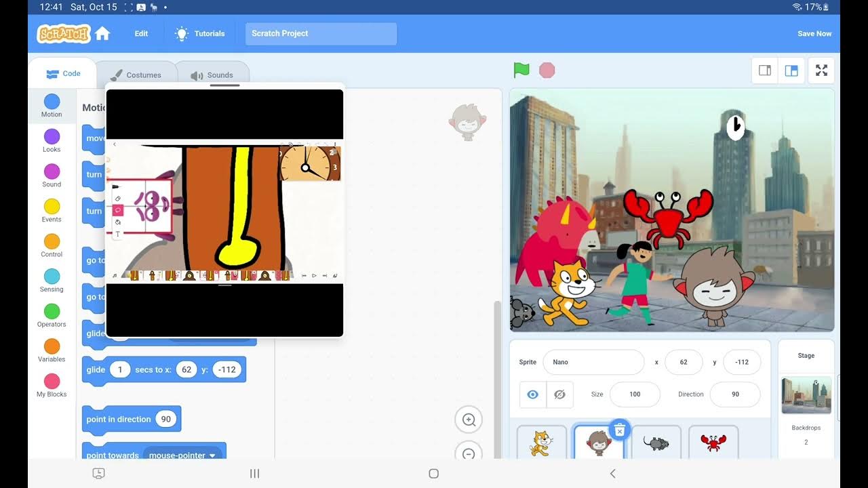Switch to the Costumes tab

pyautogui.click(x=136, y=75)
